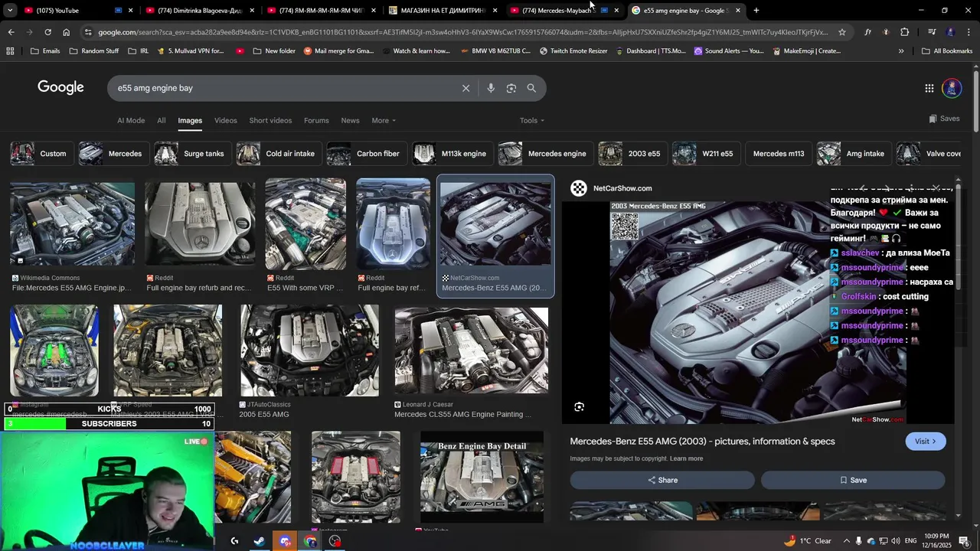Screen dimensions: 980x551
Task: Open the Google apps grid
Action: 929,88
